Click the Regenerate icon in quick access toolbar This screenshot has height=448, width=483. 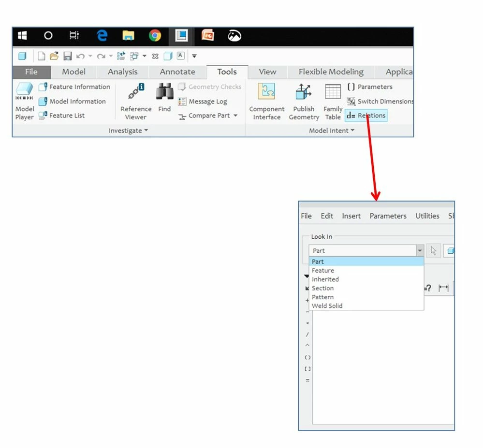click(121, 56)
